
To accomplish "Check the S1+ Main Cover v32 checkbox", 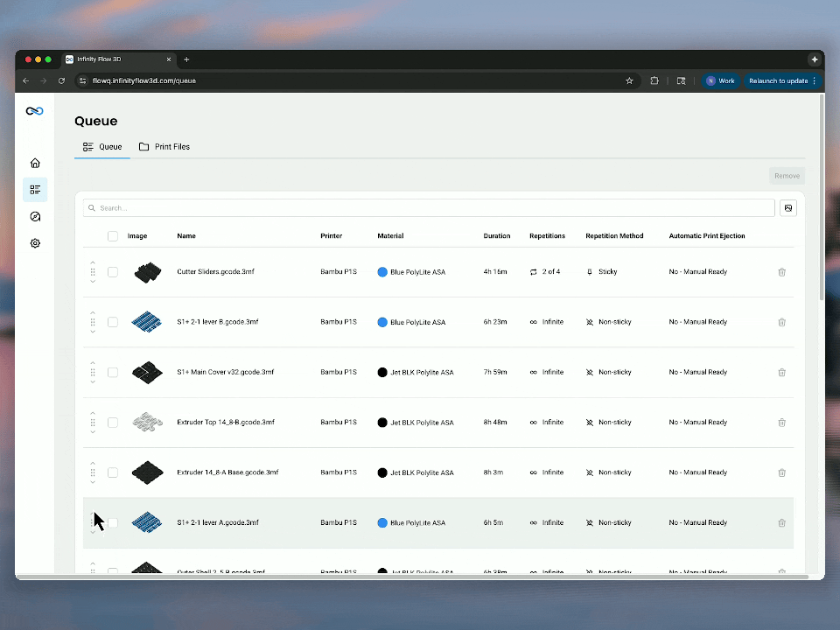I will (113, 373).
